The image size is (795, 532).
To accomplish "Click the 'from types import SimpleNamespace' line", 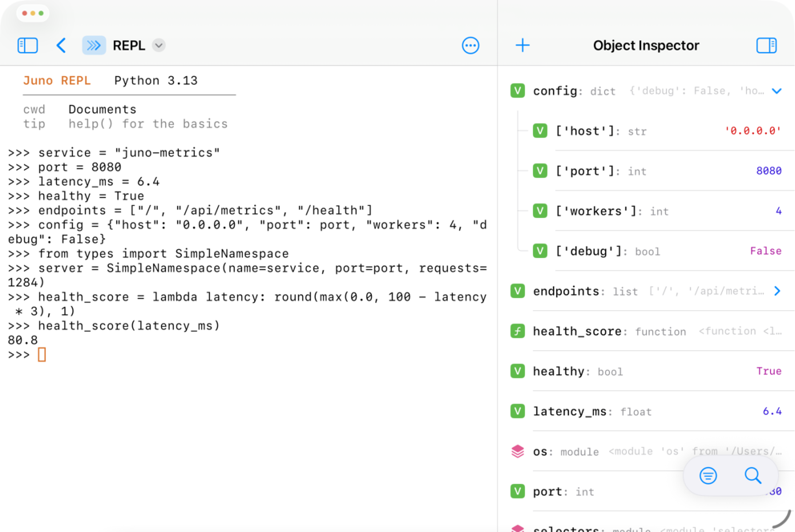I will 148,254.
